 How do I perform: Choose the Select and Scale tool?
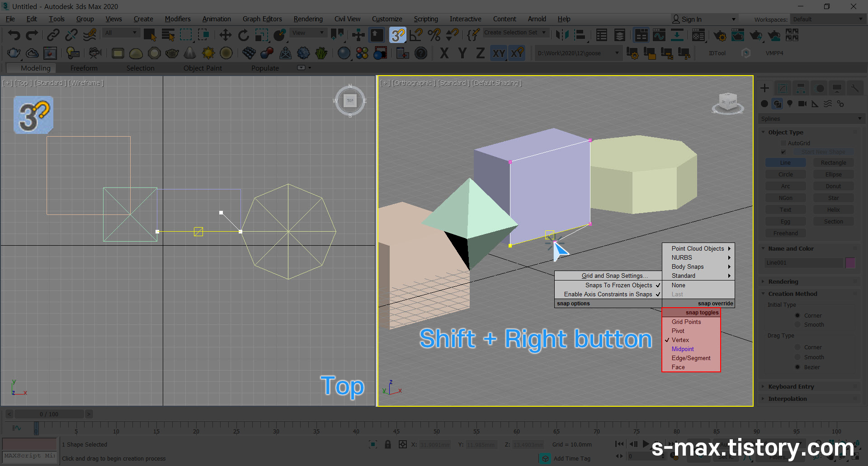click(x=261, y=35)
